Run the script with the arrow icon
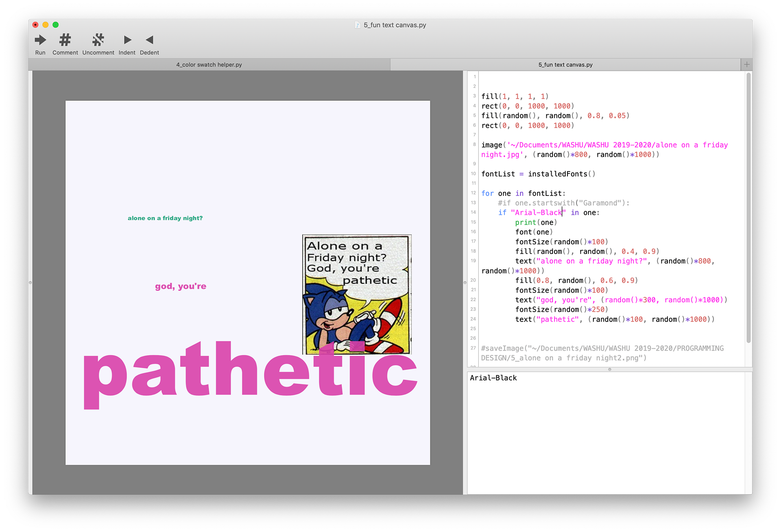This screenshot has height=532, width=781. click(x=40, y=40)
